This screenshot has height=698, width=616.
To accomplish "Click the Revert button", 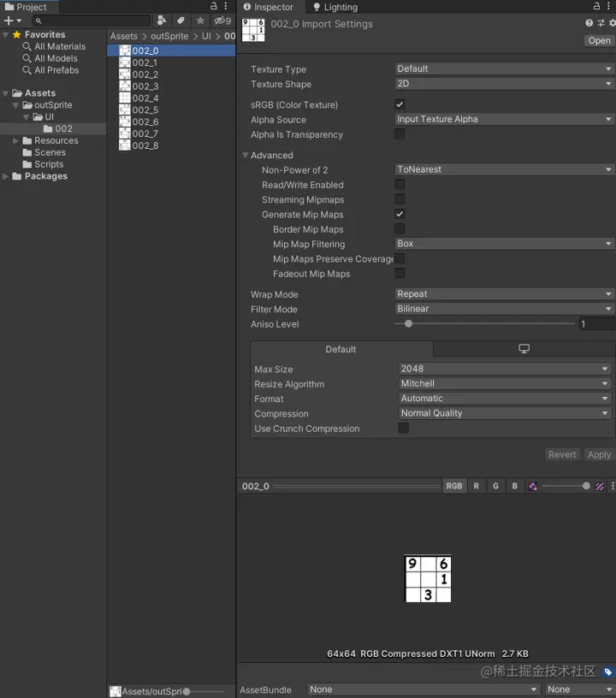I will coord(562,454).
